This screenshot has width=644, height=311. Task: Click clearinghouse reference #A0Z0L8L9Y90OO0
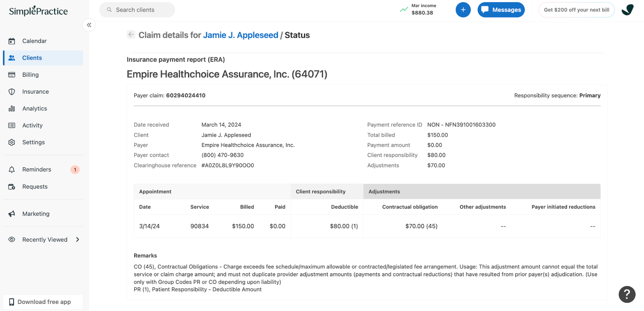pos(228,165)
